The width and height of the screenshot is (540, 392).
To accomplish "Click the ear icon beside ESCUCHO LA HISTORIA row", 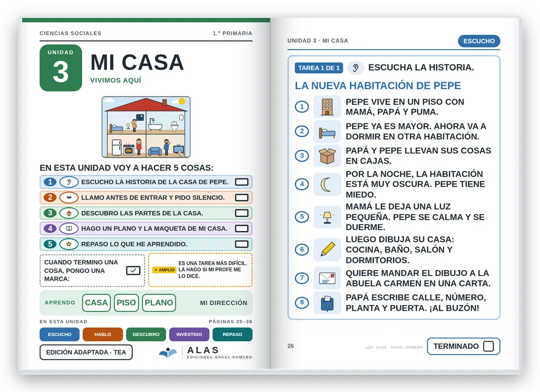I will (69, 182).
